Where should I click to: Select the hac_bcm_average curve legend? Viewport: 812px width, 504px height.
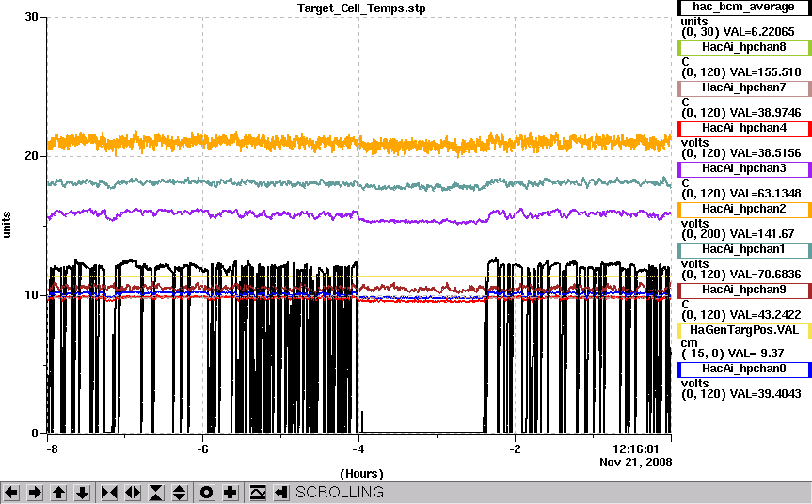pyautogui.click(x=744, y=8)
